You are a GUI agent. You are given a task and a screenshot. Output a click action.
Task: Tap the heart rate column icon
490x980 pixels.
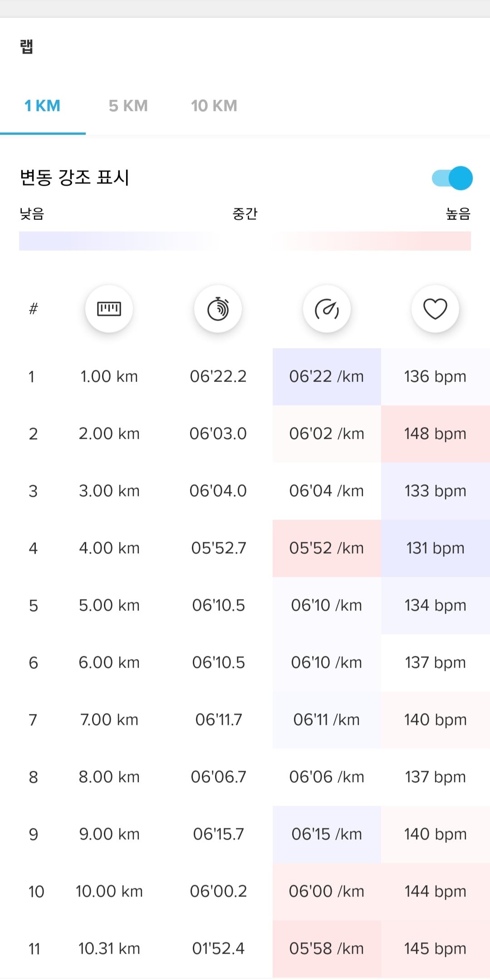pos(435,309)
